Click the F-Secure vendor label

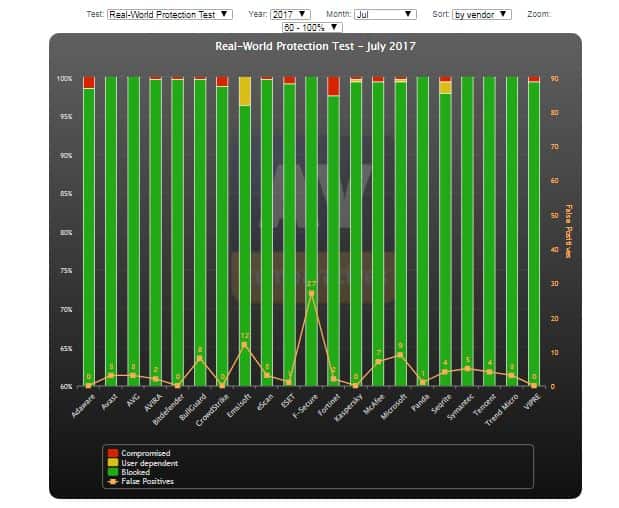point(306,405)
